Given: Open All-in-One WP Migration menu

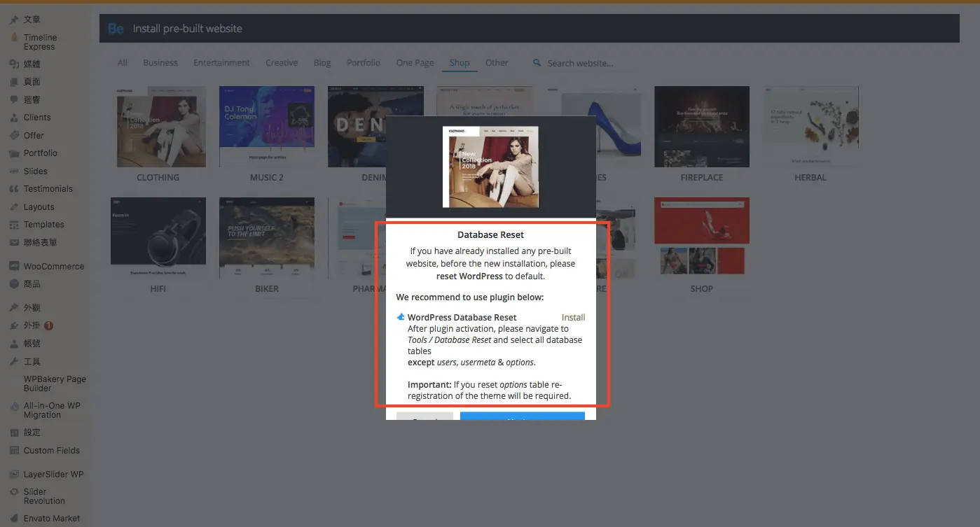Looking at the screenshot, I should (x=52, y=410).
